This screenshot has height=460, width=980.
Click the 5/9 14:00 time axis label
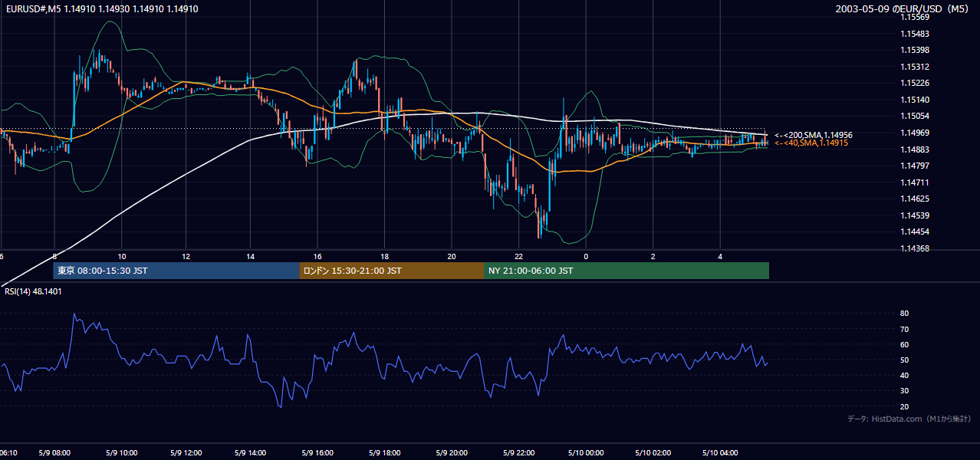tap(251, 453)
